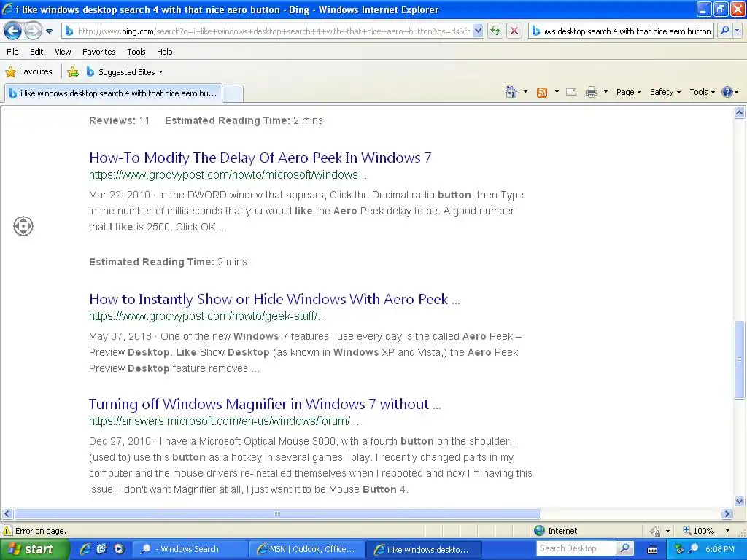This screenshot has height=560, width=747.
Task: Open the Page command bar menu
Action: [629, 92]
